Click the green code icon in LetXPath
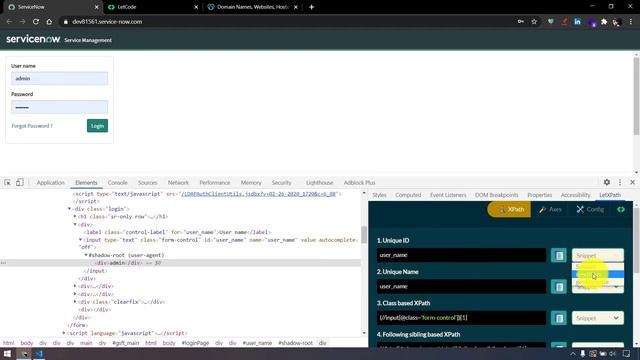 621,209
